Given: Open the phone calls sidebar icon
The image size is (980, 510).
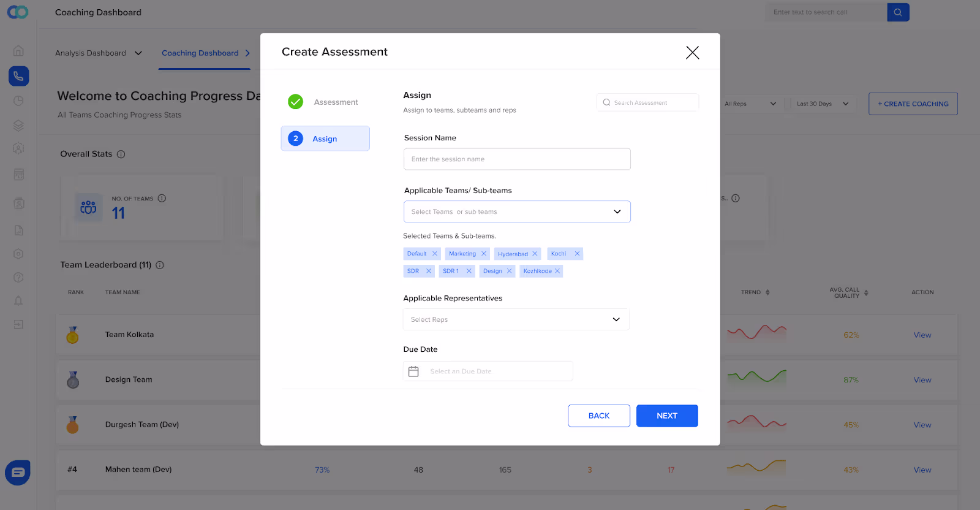Looking at the screenshot, I should click(x=18, y=76).
